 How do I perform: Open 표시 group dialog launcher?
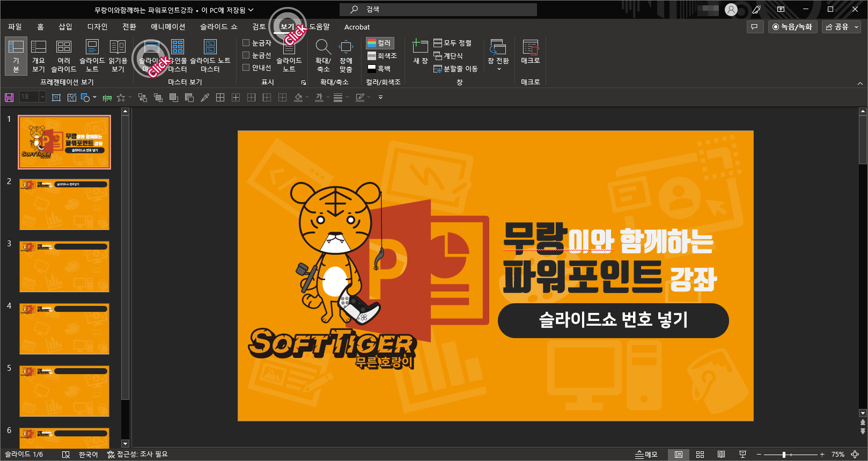(x=304, y=83)
